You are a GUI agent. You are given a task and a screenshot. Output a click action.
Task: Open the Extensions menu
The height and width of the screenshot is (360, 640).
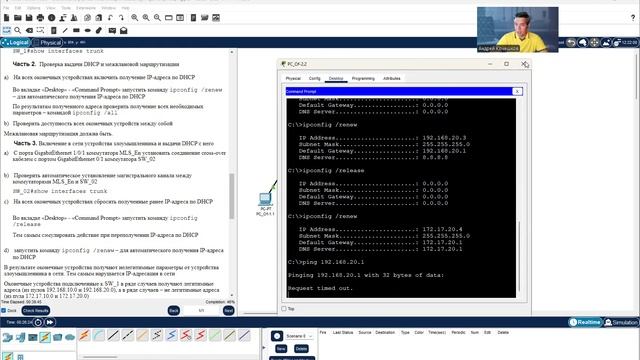86,8
